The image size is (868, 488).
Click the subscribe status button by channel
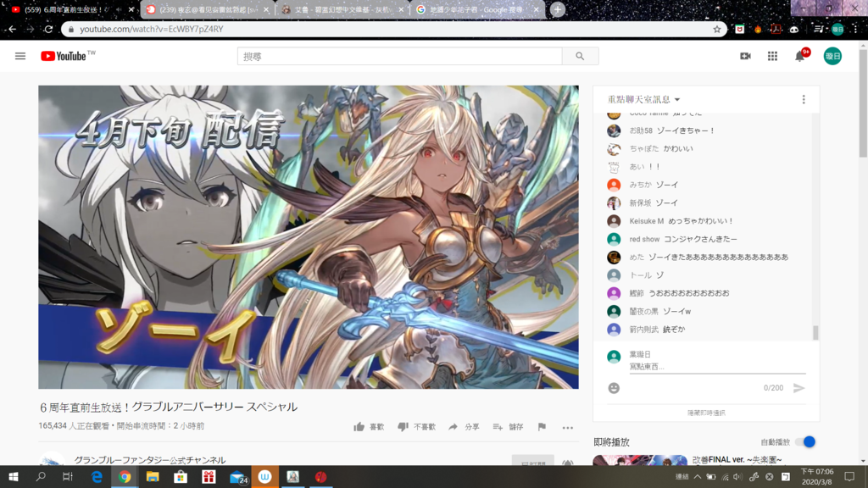(532, 460)
